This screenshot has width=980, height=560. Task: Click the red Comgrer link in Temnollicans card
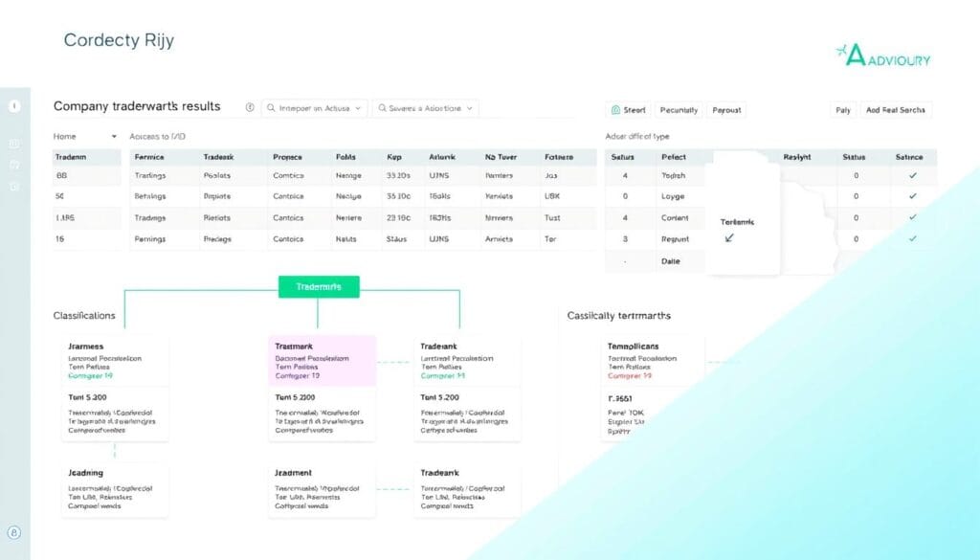pos(630,375)
